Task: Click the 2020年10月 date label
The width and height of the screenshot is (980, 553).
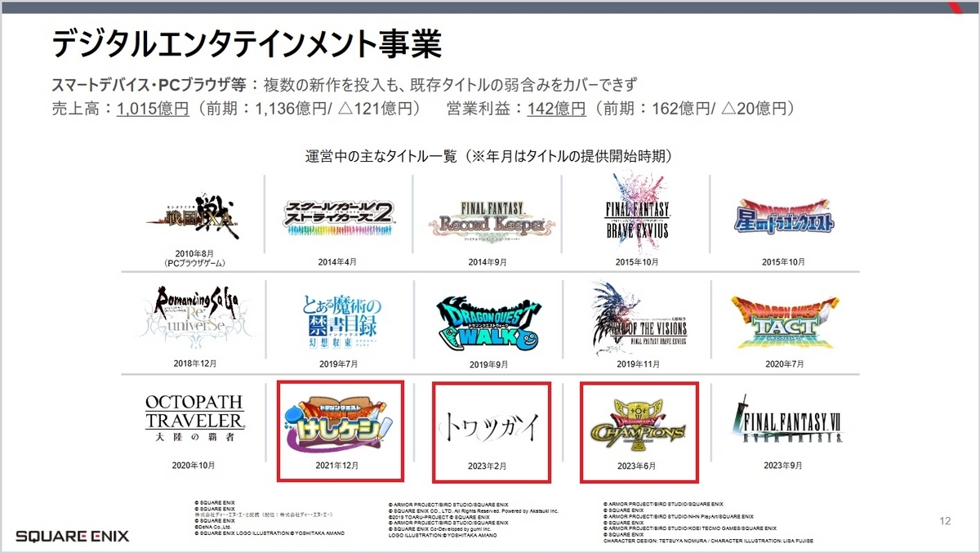Action: coord(193,465)
